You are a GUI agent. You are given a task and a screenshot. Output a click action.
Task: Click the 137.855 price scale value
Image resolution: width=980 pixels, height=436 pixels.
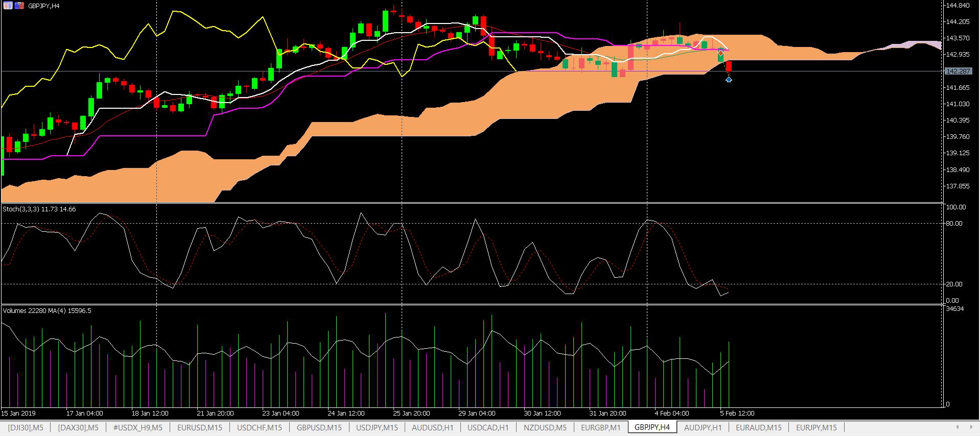pyautogui.click(x=958, y=186)
